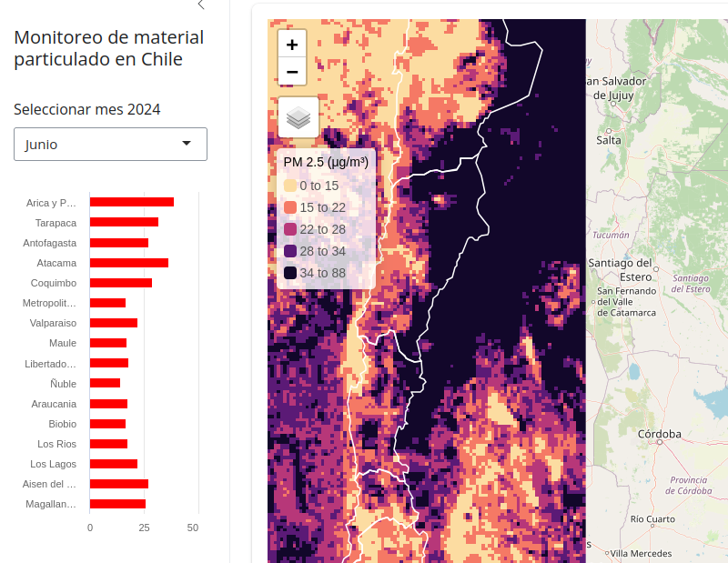Click the dropdown arrow in month selector
This screenshot has height=563, width=728.
187,144
